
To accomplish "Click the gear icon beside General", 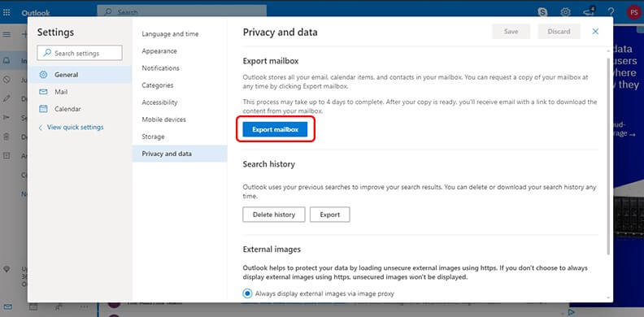I will tap(43, 75).
